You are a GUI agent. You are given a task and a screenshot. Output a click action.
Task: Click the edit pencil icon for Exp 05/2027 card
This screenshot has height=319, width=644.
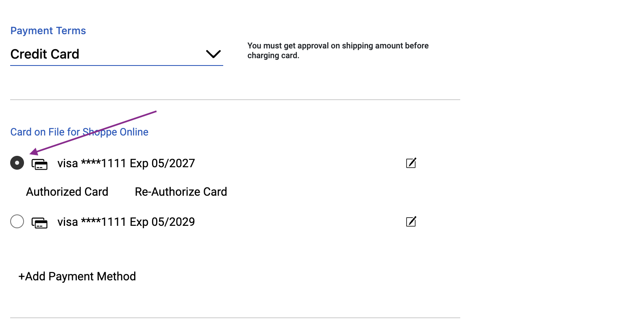411,163
